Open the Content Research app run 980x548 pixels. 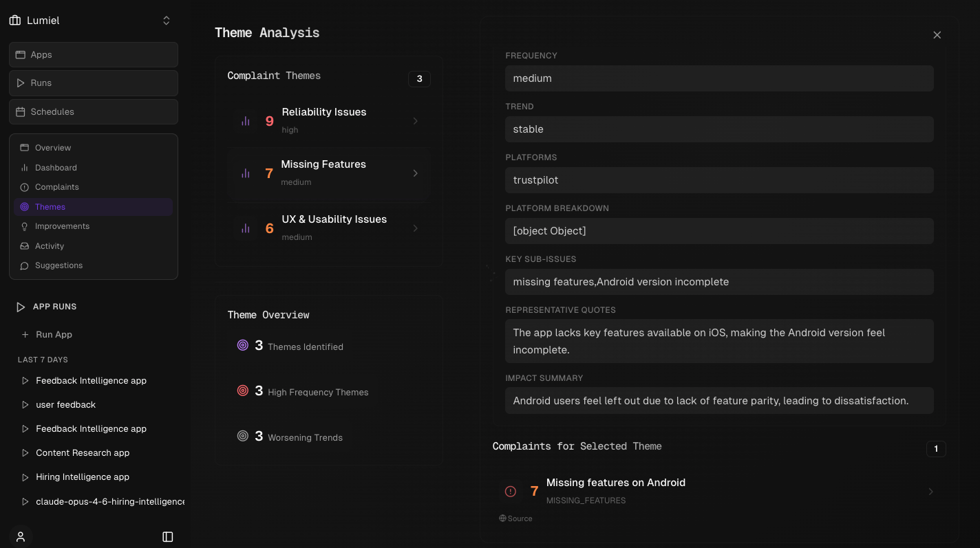[x=83, y=453]
